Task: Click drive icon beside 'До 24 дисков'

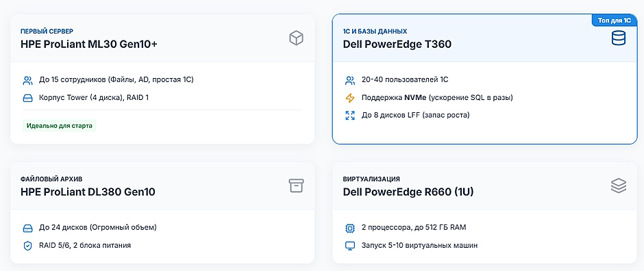Action: point(27,228)
